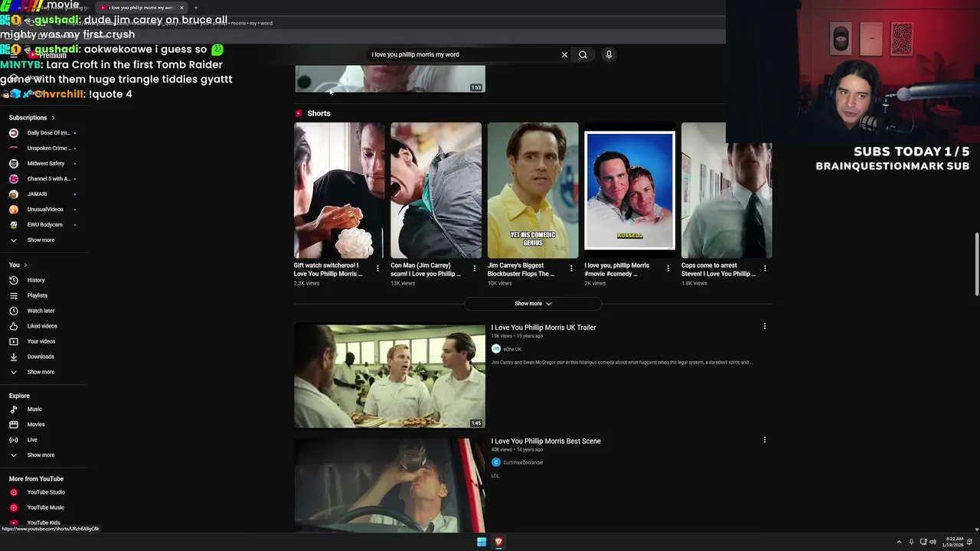Open YouTube Kids link
This screenshot has width=980, height=551.
pyautogui.click(x=44, y=523)
